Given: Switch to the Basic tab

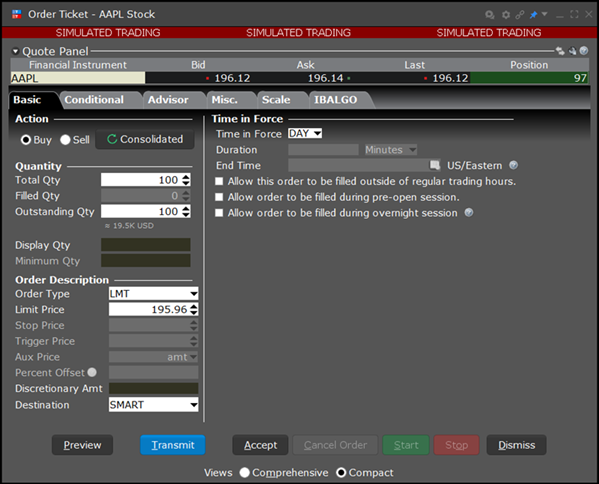Looking at the screenshot, I should tap(27, 100).
